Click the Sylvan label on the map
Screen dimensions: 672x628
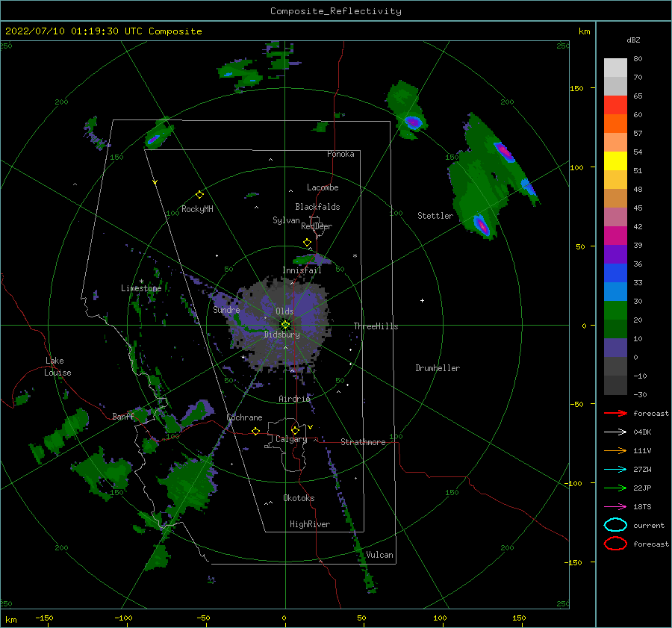click(x=286, y=220)
